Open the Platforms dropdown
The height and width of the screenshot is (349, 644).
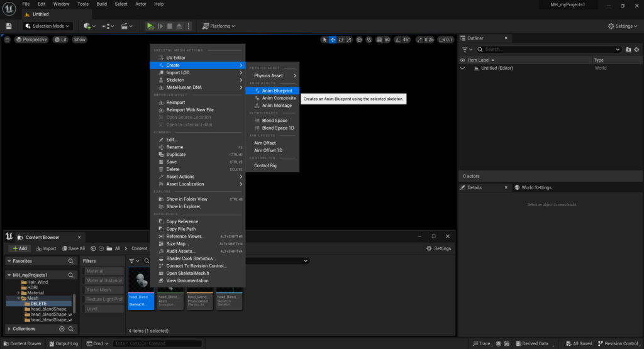pos(219,26)
